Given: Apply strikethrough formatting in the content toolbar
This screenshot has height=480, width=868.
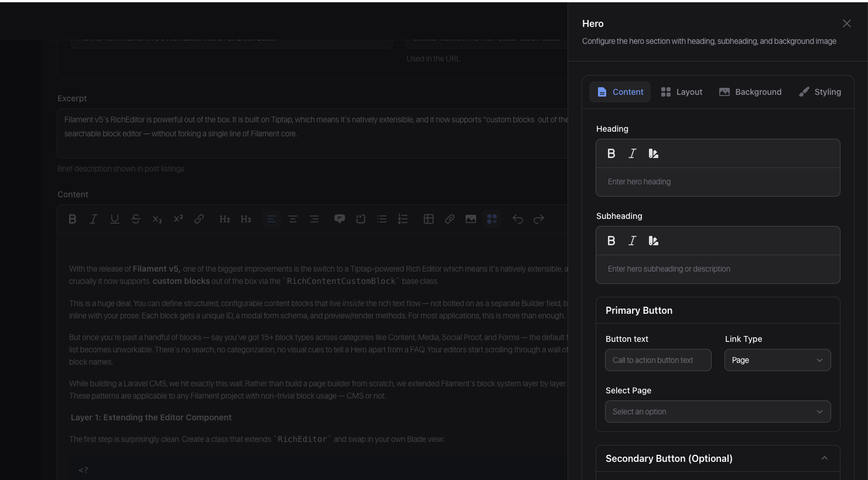Looking at the screenshot, I should pyautogui.click(x=135, y=218).
